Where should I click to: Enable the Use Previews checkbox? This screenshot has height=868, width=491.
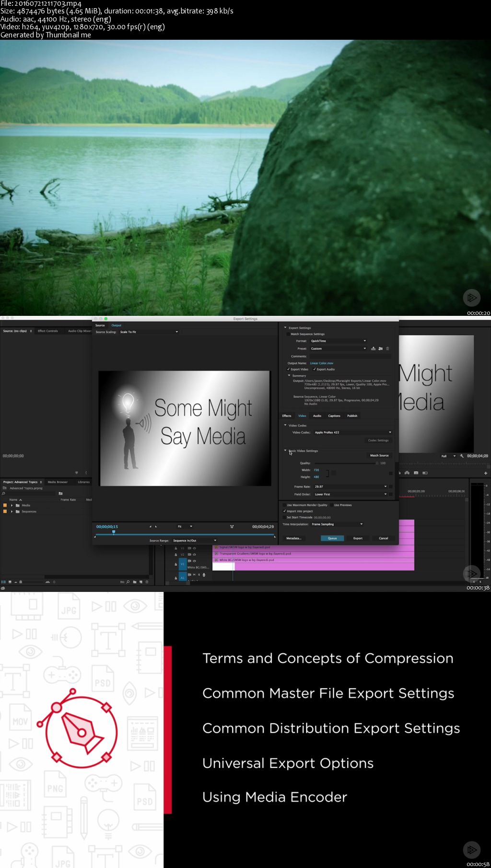tap(331, 505)
